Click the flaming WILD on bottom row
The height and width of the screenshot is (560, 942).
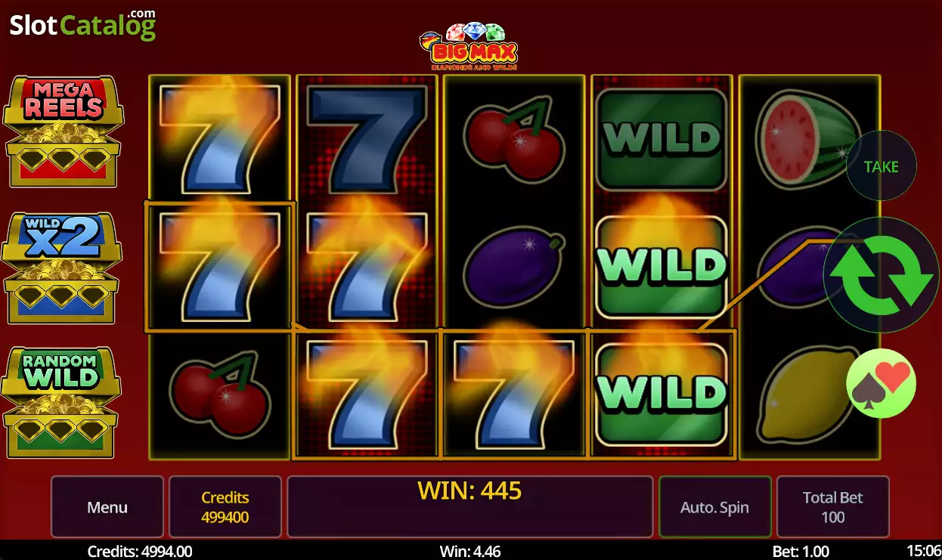[662, 394]
